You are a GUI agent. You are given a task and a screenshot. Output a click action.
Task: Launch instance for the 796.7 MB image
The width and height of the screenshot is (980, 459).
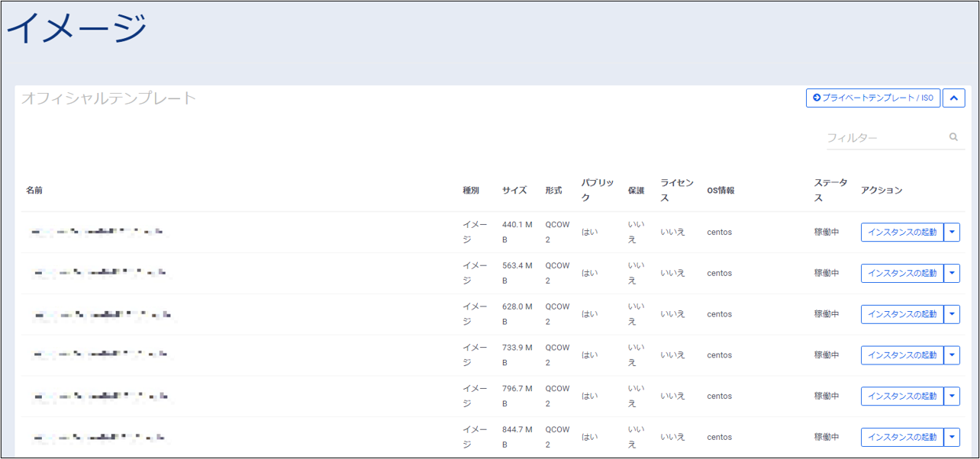pyautogui.click(x=902, y=396)
